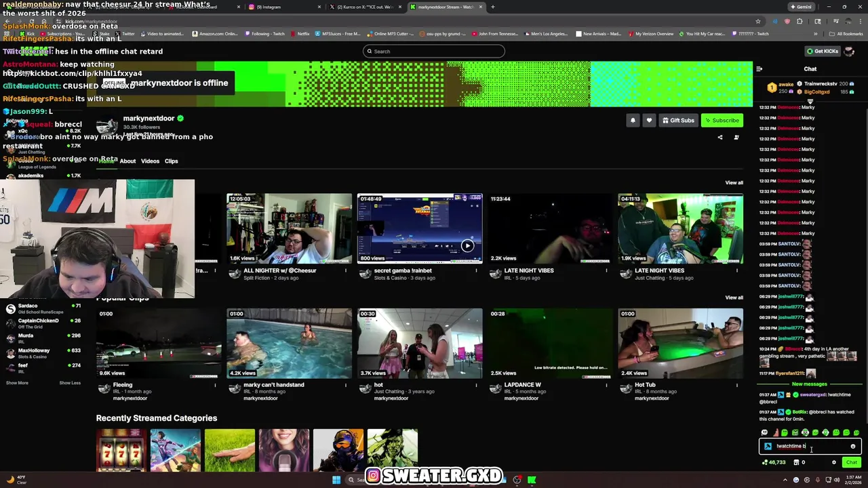Screen dimensions: 868x488
Task: Open chat settings gear icon
Action: 834,462
